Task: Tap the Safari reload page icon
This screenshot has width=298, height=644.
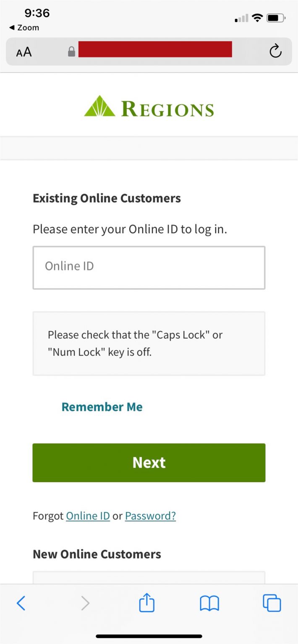Action: click(x=275, y=52)
